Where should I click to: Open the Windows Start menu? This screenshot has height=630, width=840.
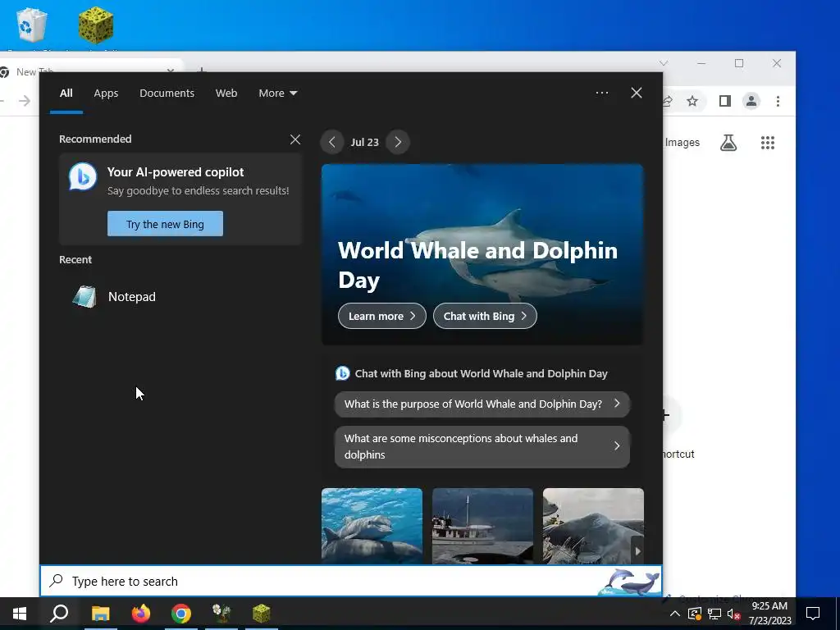point(20,614)
